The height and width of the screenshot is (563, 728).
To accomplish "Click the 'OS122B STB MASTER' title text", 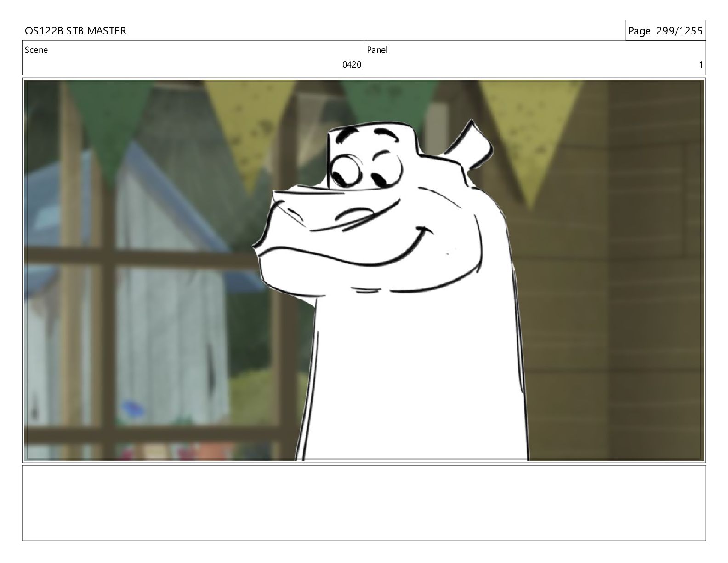I will (75, 31).
